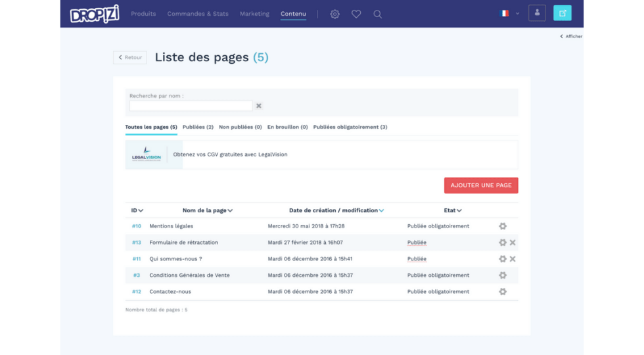The width and height of the screenshot is (644, 355).
Task: Click date Mercredi 30 mai 2018 à 17h28
Action: coord(306,226)
